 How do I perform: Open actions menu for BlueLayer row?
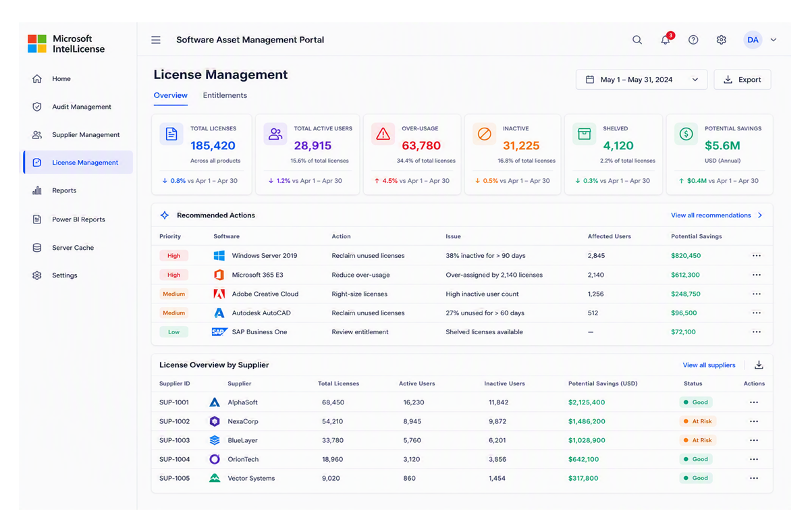click(754, 440)
